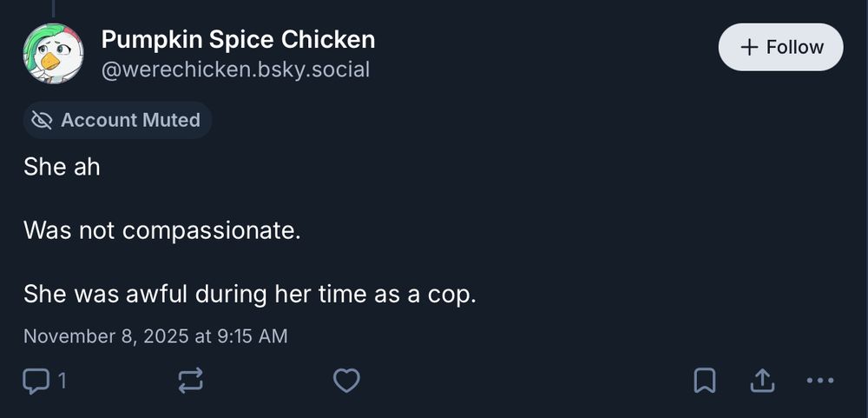Open the chicken avatar profile picture
The width and height of the screenshot is (868, 418).
pos(53,53)
